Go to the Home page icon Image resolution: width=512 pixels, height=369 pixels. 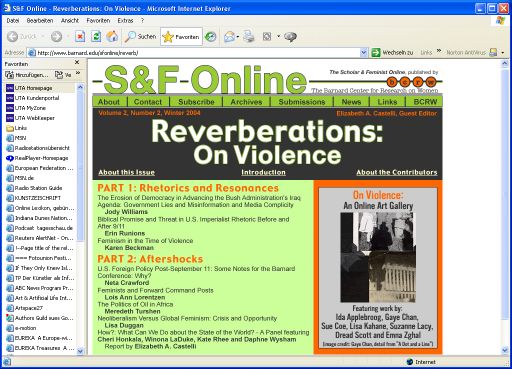[112, 36]
